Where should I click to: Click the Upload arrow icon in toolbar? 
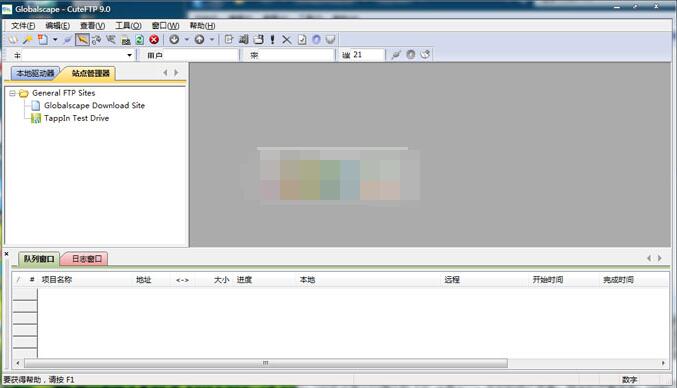pos(199,40)
